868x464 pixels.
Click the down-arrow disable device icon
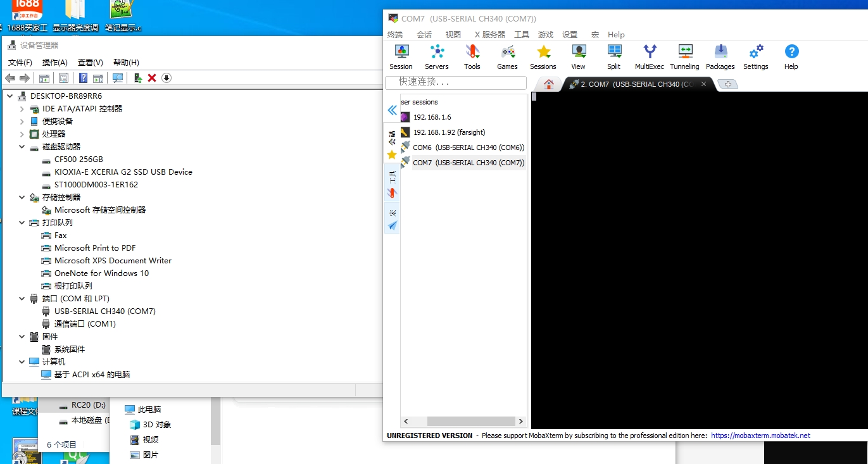coord(167,78)
